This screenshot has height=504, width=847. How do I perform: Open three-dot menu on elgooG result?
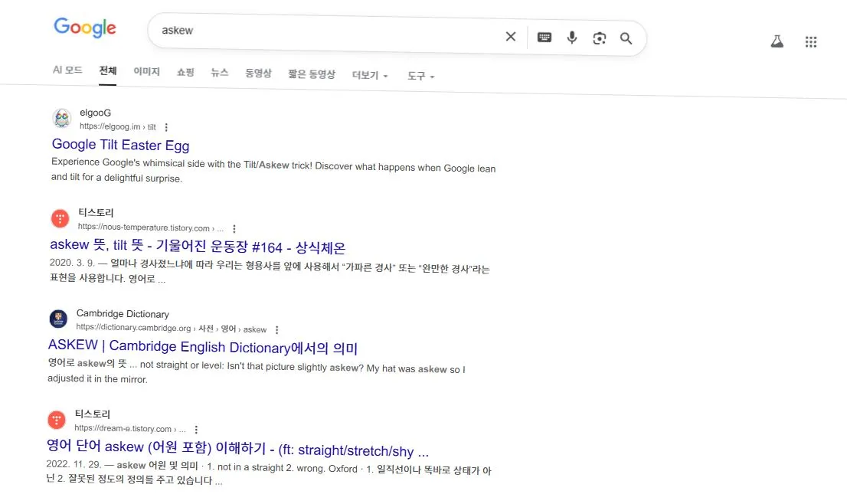pos(166,127)
